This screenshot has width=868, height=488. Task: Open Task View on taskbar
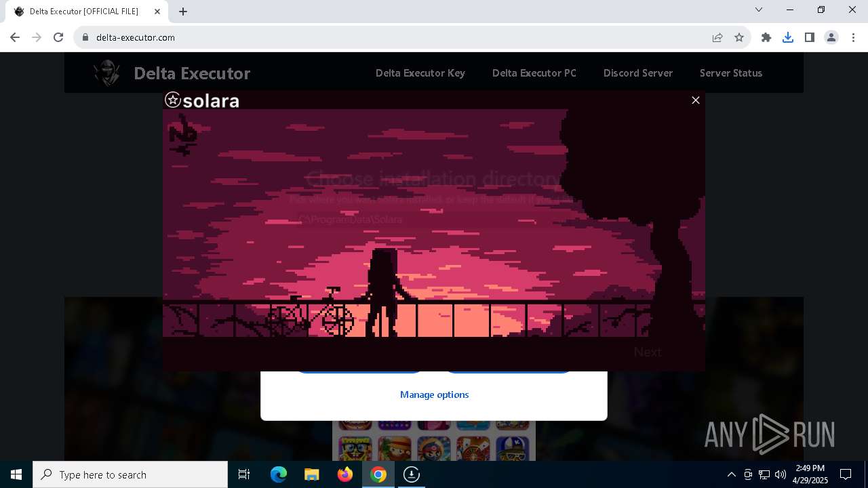tap(244, 474)
